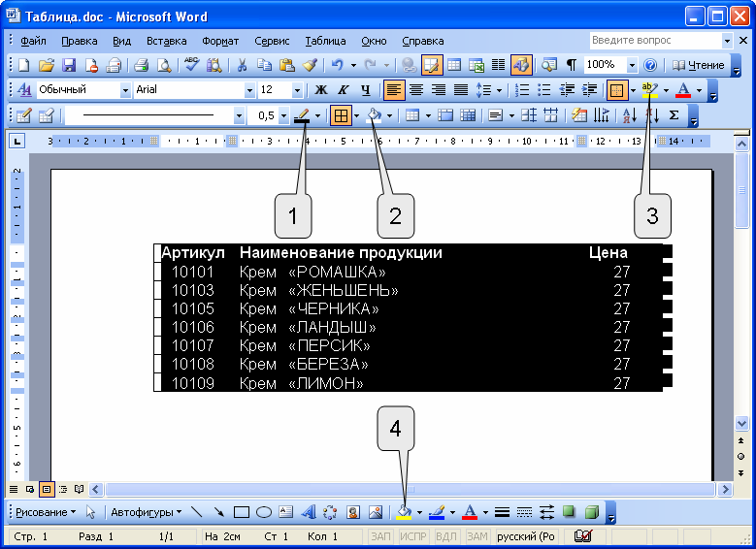756x549 pixels.
Task: Click the Чтение reading mode button
Action: (x=698, y=65)
